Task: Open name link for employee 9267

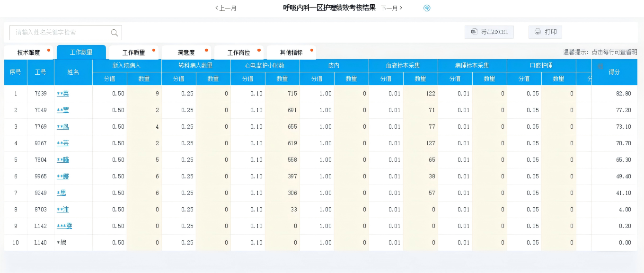Action: [63, 143]
